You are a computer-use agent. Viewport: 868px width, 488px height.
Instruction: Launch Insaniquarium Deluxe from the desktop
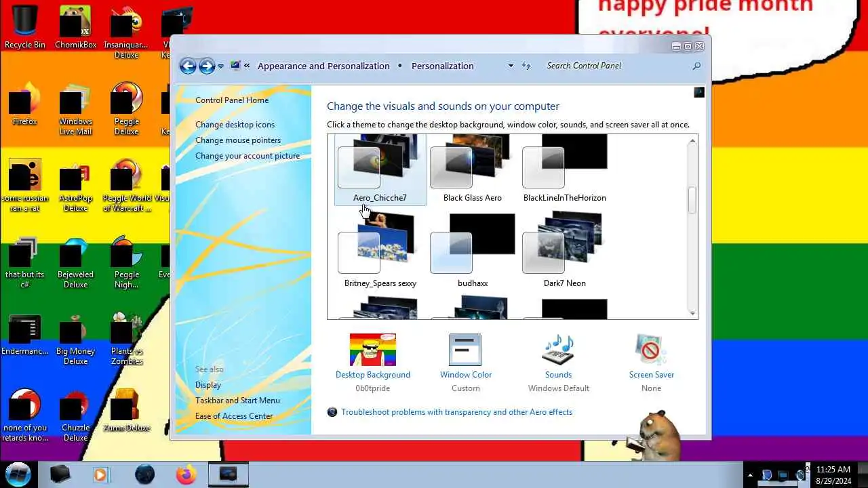tap(126, 33)
